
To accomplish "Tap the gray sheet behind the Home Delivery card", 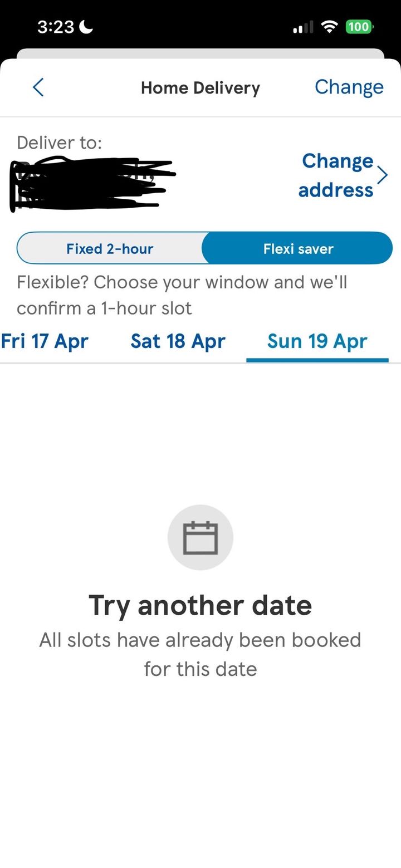I will point(200,53).
